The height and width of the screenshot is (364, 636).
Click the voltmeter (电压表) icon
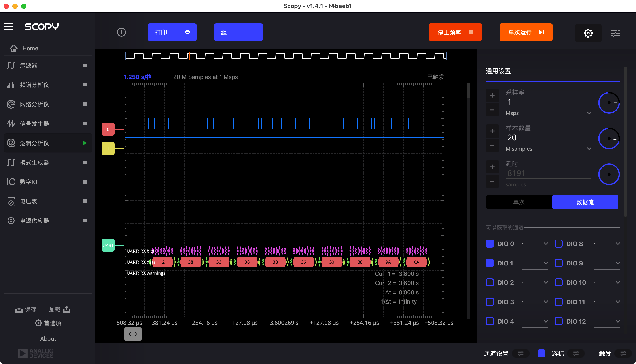(x=11, y=201)
